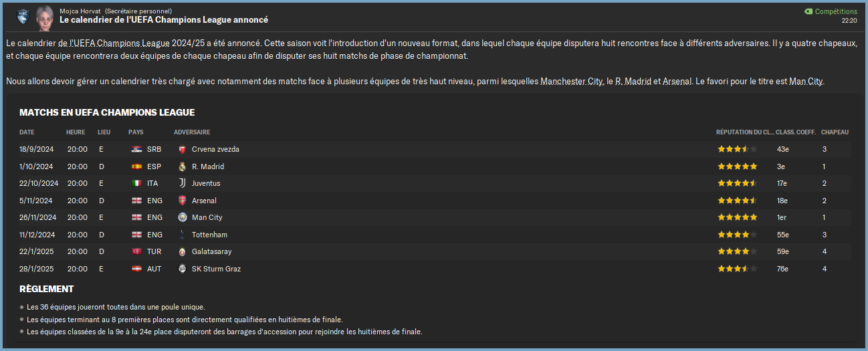Image resolution: width=868 pixels, height=351 pixels.
Task: Click the Arsenal club crest
Action: pos(182,201)
